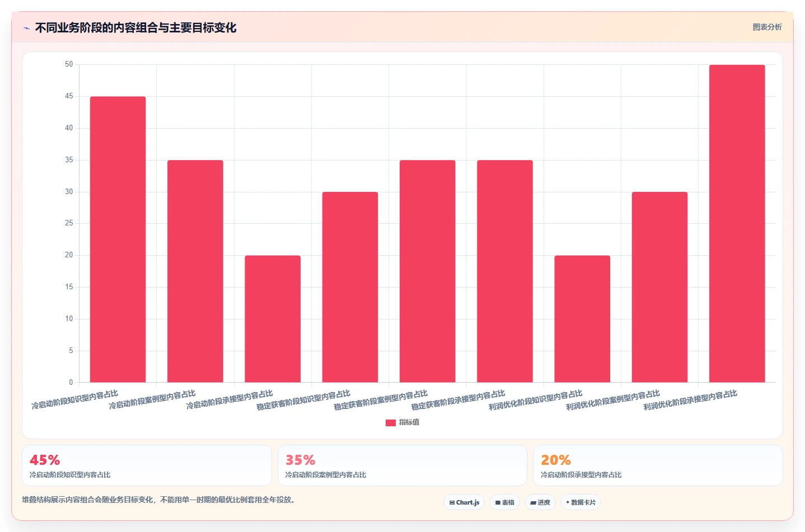This screenshot has width=805, height=532.
Task: Click the tallest bar, 利润优化阶段承接型内容占比
Action: [737, 224]
